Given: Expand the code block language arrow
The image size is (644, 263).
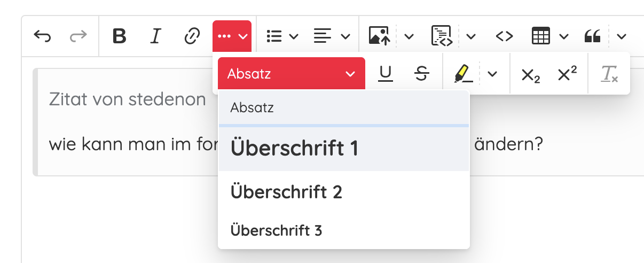Looking at the screenshot, I should [471, 36].
